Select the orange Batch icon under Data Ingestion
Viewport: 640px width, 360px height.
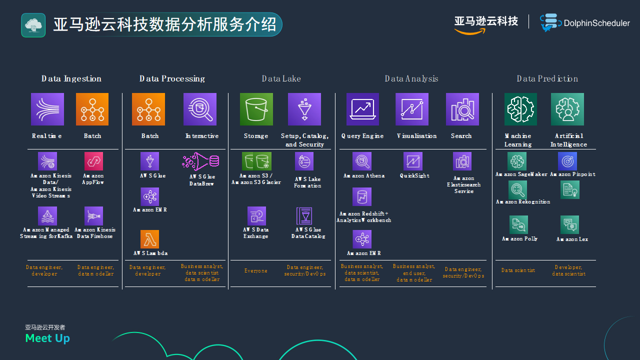pos(92,109)
